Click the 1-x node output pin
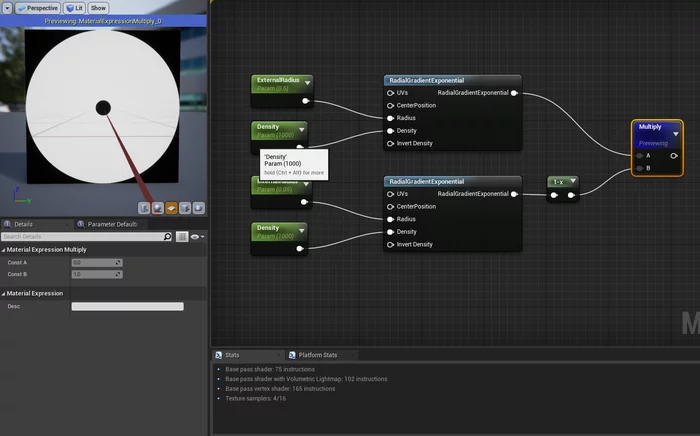The width and height of the screenshot is (700, 436). [571, 195]
